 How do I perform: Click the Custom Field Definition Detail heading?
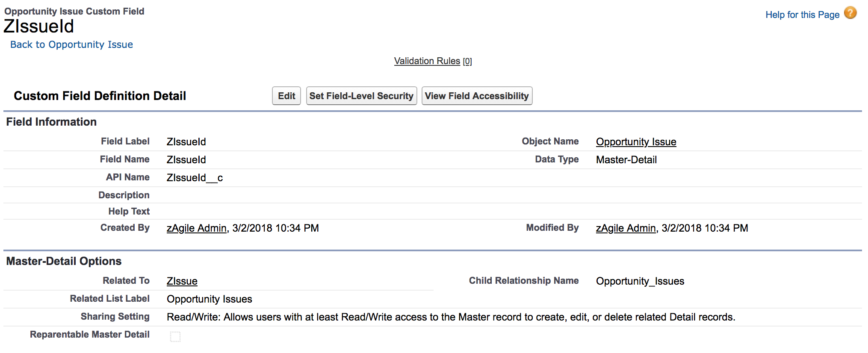pyautogui.click(x=100, y=96)
